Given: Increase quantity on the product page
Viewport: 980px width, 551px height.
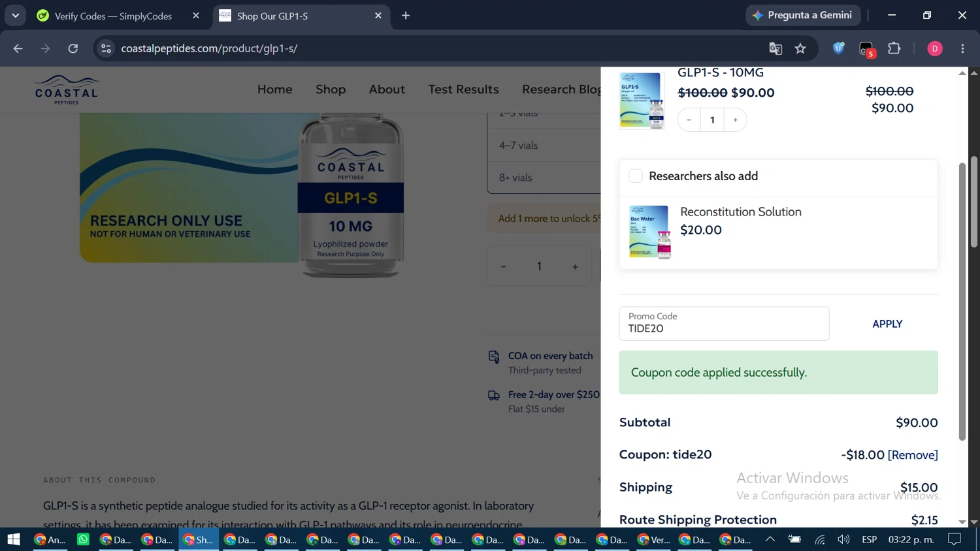Looking at the screenshot, I should [x=575, y=266].
